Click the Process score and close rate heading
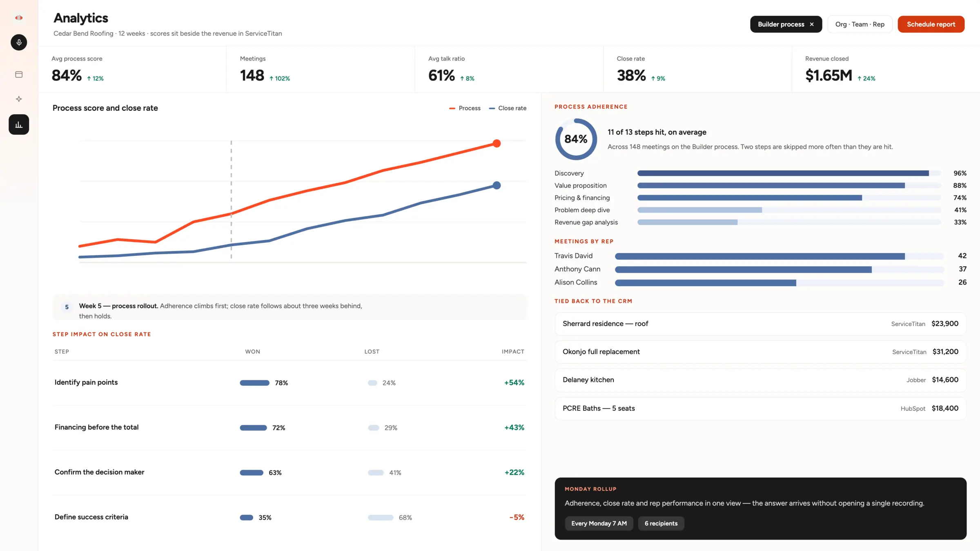Screen dimensions: 980x551 105,108
